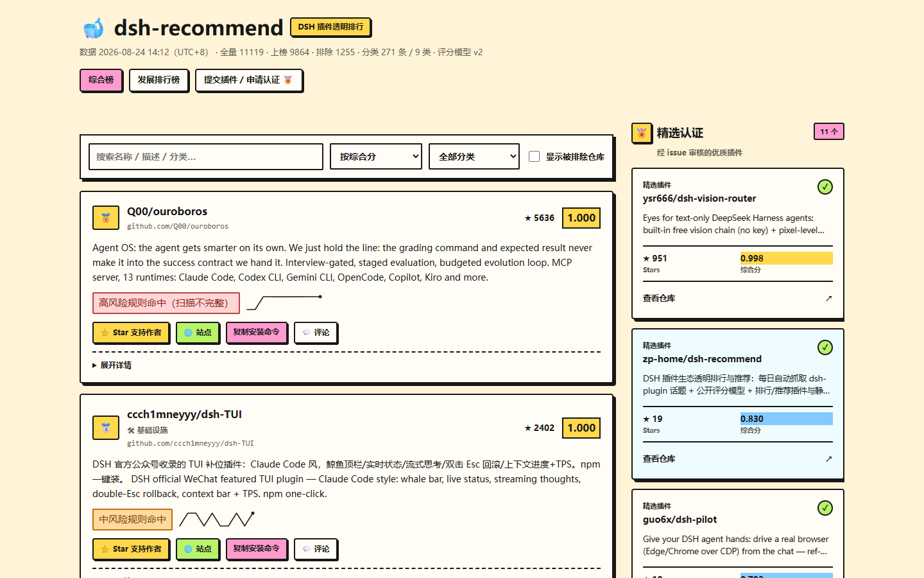The image size is (924, 578).
Task: Click the 经 issue 审核的优质插件 subtitle
Action: [699, 153]
